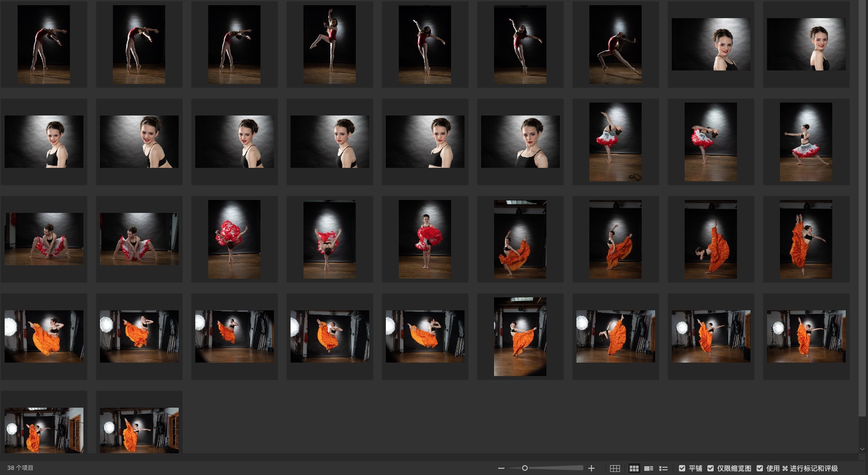Uncheck the 平铺 checkbox

[682, 468]
